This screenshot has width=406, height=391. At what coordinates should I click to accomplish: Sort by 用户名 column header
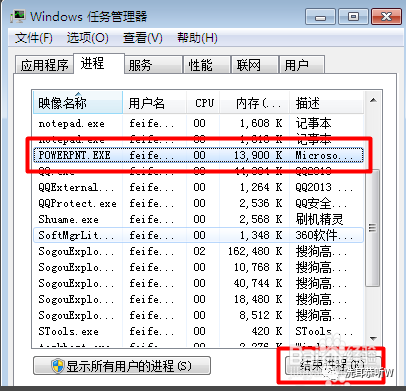[x=155, y=103]
